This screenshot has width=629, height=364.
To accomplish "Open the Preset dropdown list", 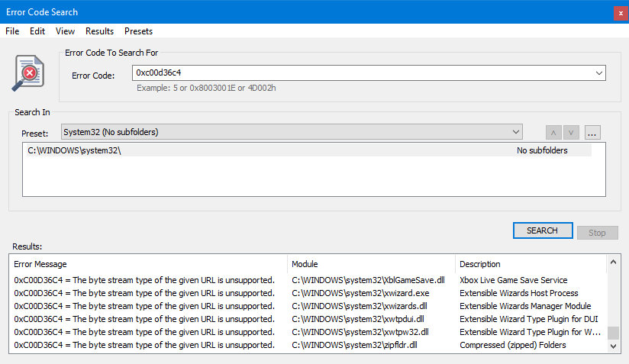I will (516, 132).
